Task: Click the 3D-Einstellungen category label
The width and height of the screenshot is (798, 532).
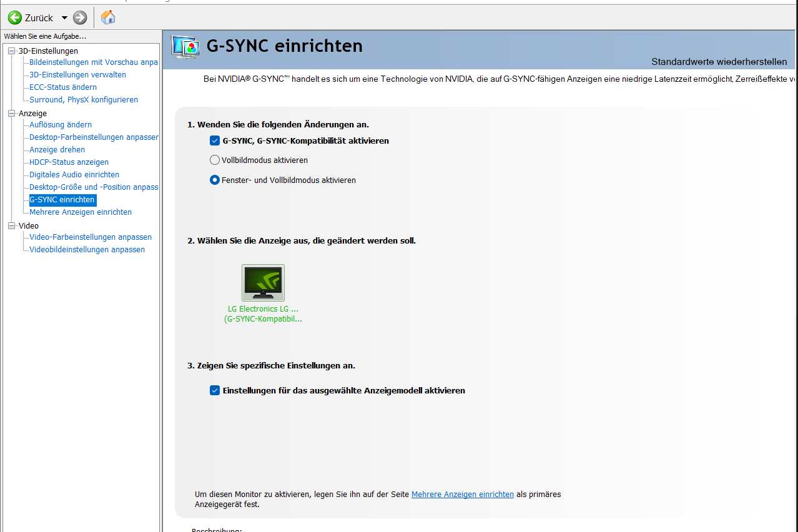Action: coord(48,51)
